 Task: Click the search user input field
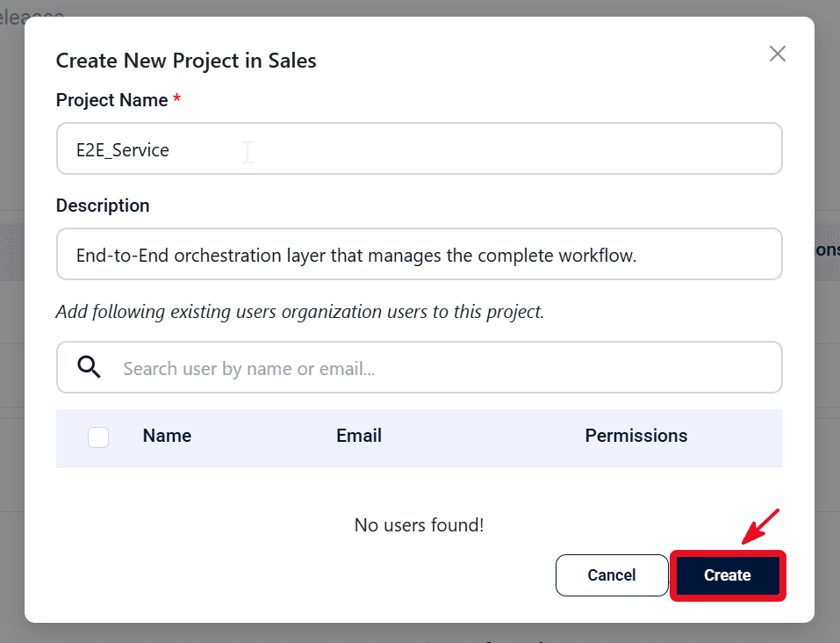pos(419,367)
